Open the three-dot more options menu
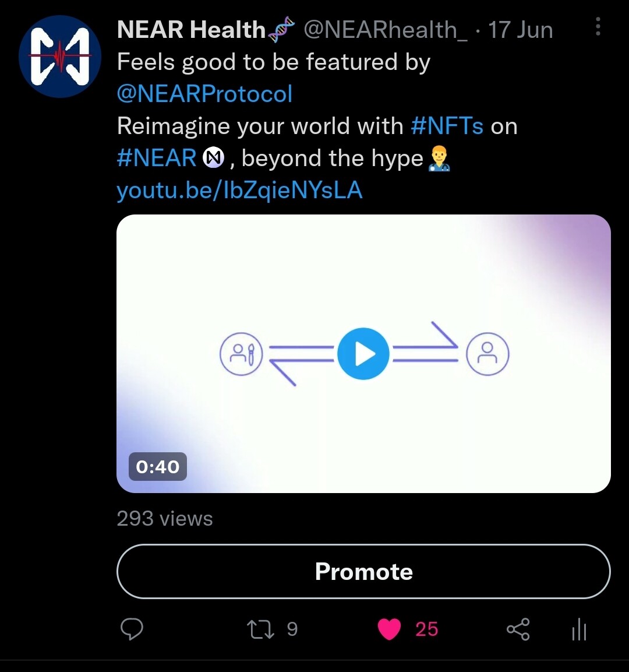The width and height of the screenshot is (629, 672). (x=598, y=27)
